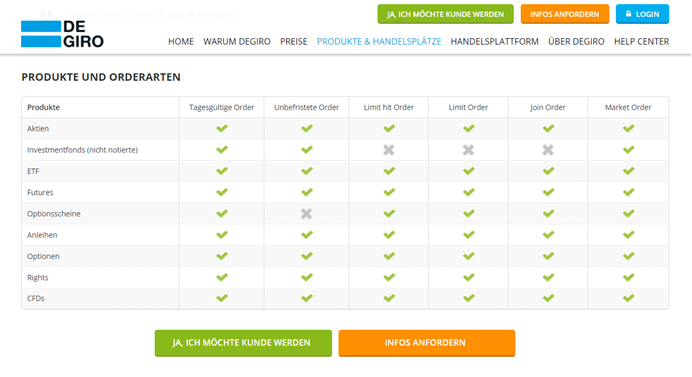
Task: Click the 'Produkte und Orderarten' heading
Action: pos(101,77)
